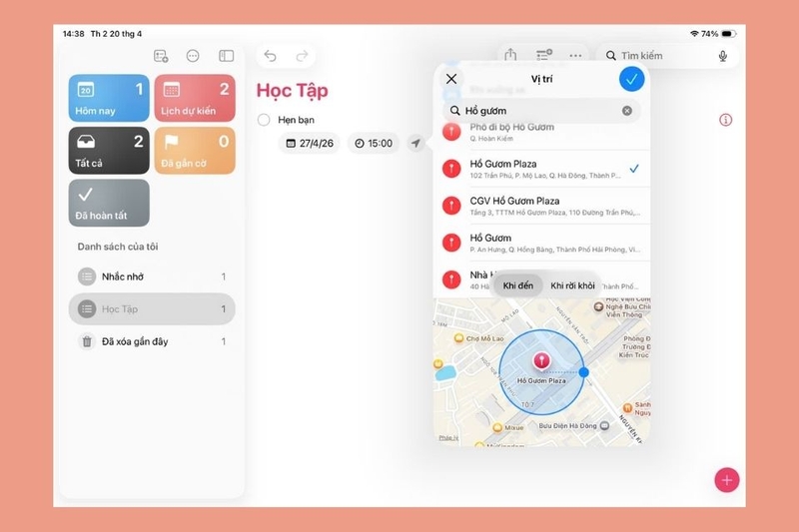Choose the Khi đến segment

tap(517, 285)
